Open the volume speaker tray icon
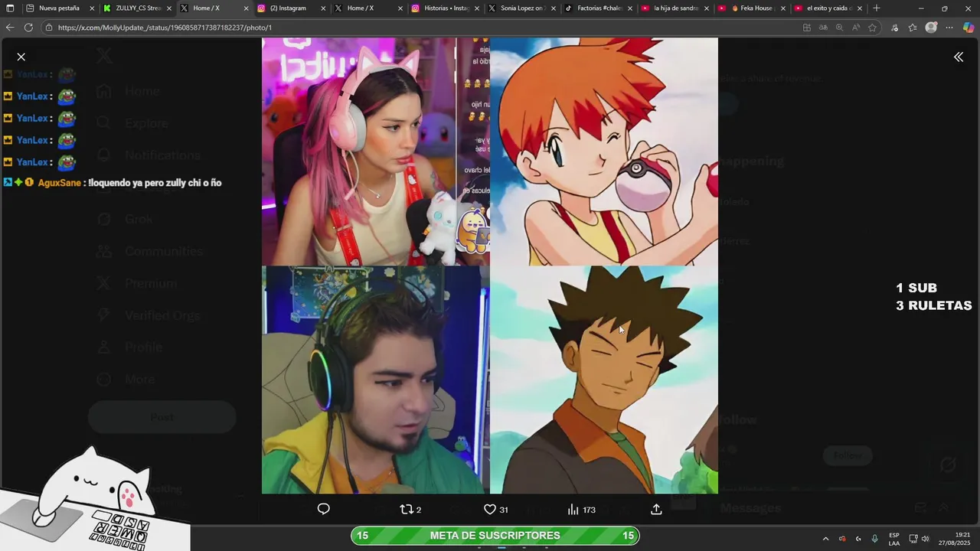The image size is (980, 551). tap(924, 539)
